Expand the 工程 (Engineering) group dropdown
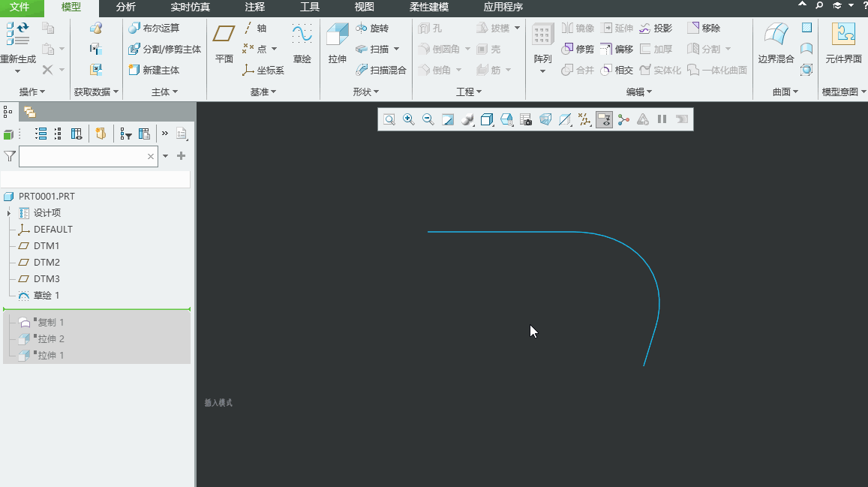868x487 pixels. (x=468, y=92)
